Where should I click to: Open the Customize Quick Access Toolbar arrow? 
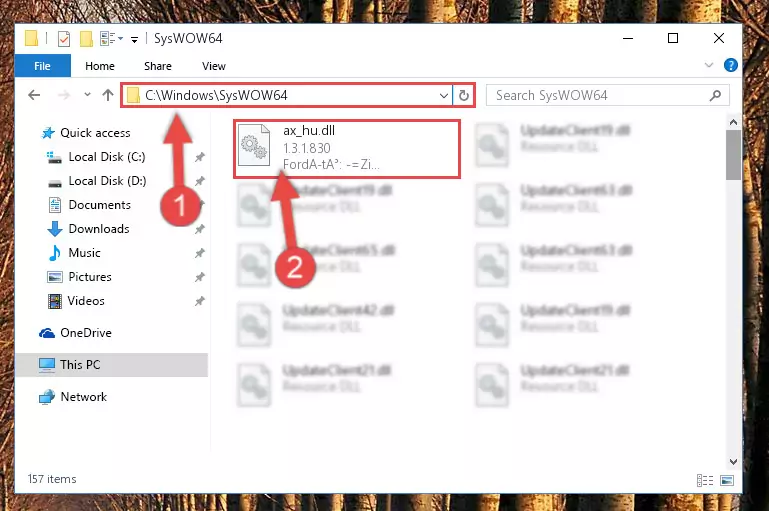pyautogui.click(x=134, y=39)
